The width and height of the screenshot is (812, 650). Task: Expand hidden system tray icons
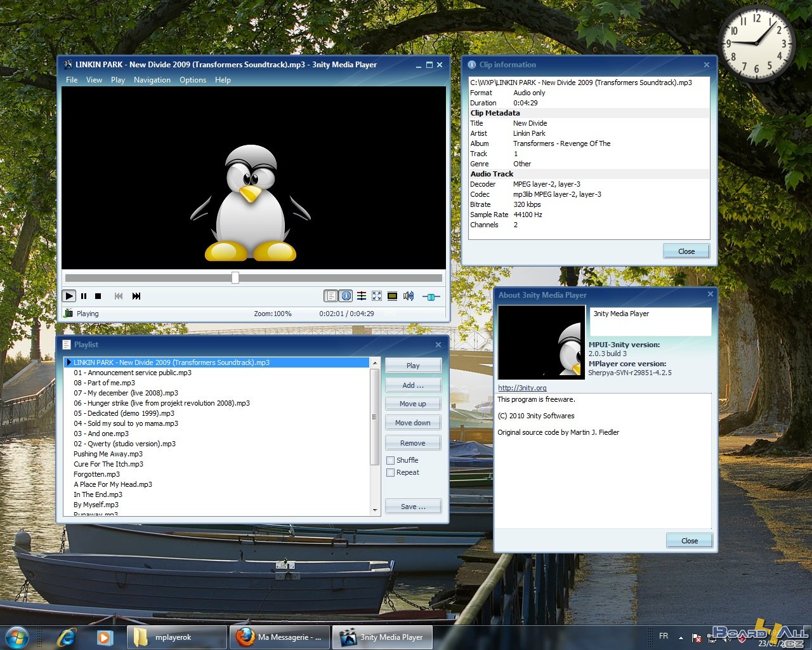(x=681, y=637)
